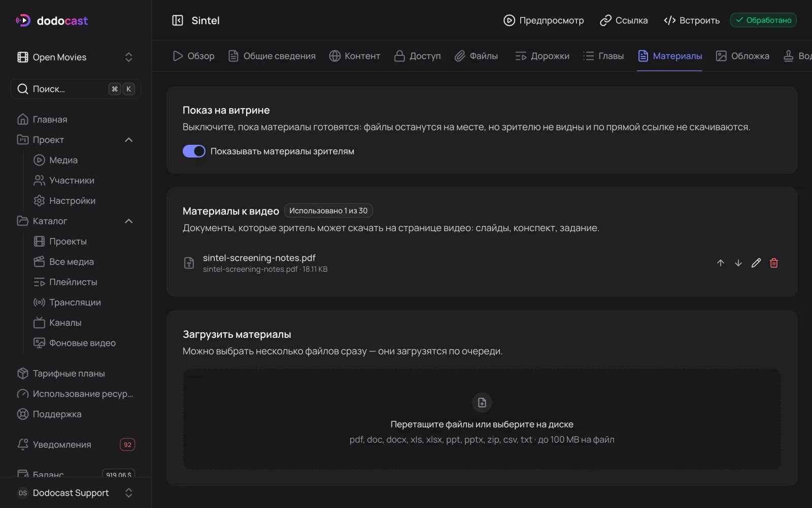
Task: Click the Использовано 1 из 30 badge
Action: (x=328, y=210)
